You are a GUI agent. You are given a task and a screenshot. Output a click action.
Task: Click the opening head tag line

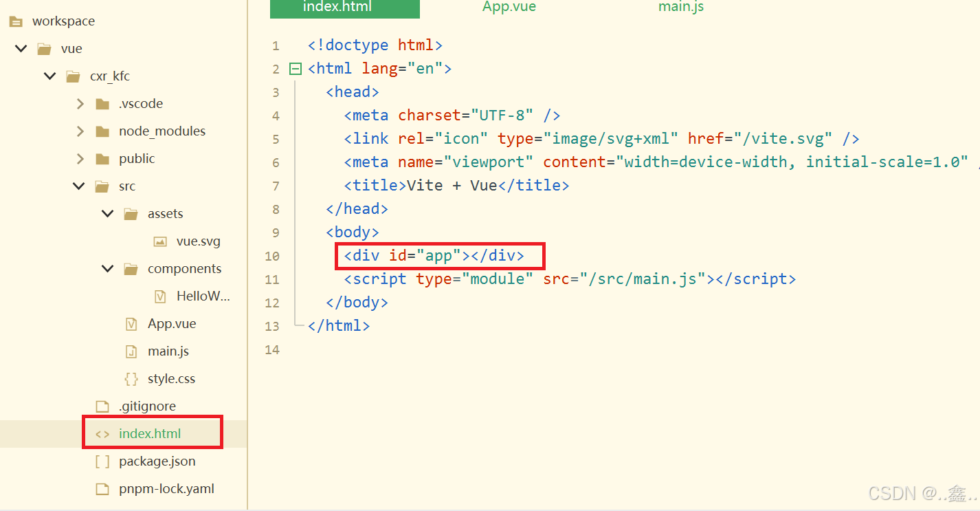[353, 92]
